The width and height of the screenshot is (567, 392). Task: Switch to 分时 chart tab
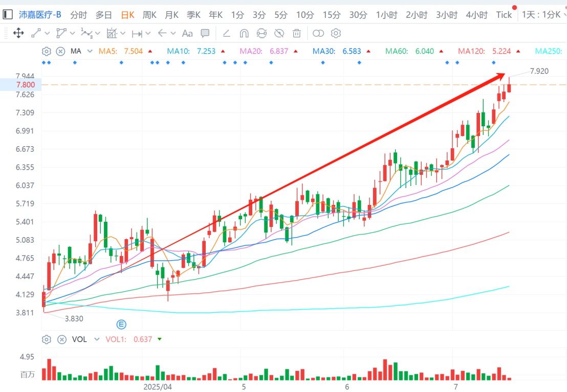[78, 15]
